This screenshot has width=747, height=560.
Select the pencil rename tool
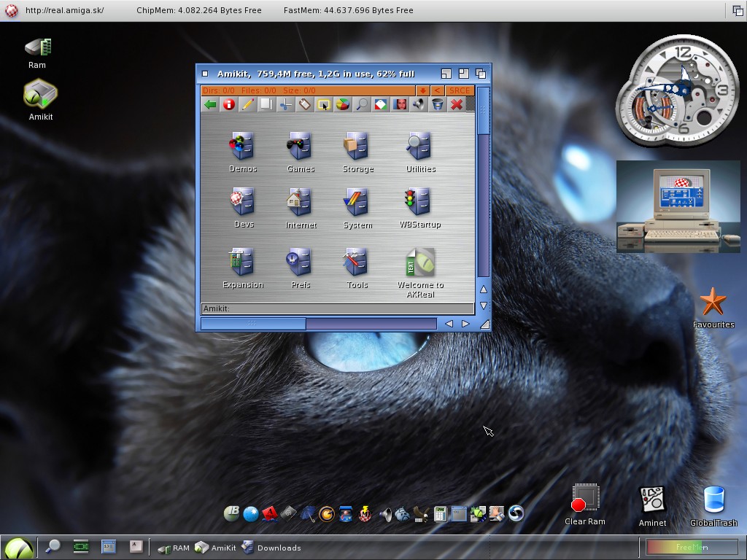(x=247, y=105)
